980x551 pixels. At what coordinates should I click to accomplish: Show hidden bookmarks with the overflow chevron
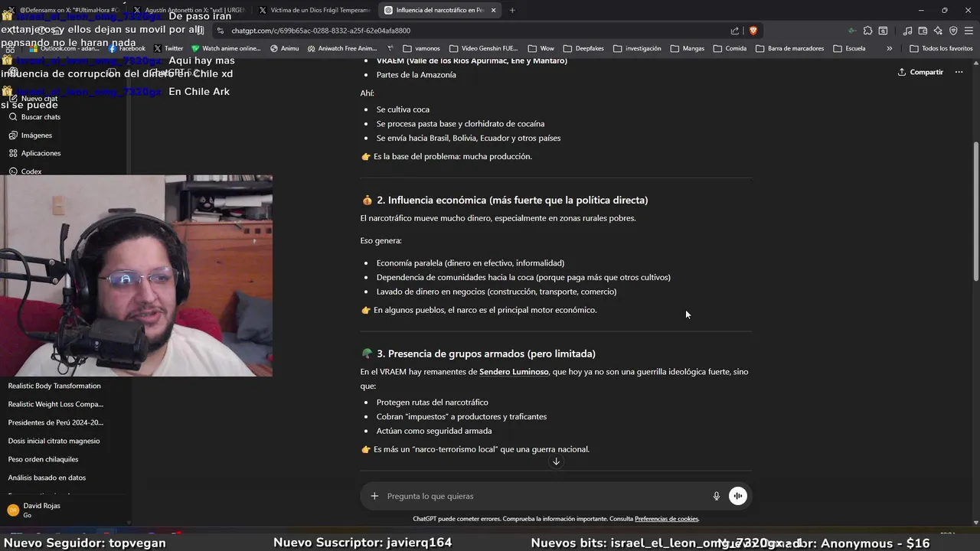(889, 48)
